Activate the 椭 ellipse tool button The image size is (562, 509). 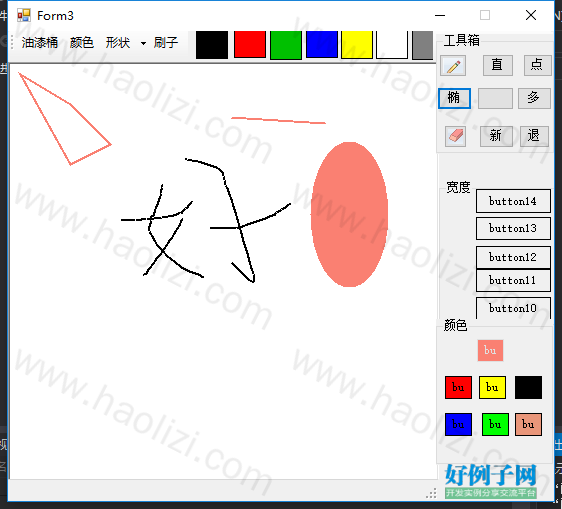[x=454, y=98]
